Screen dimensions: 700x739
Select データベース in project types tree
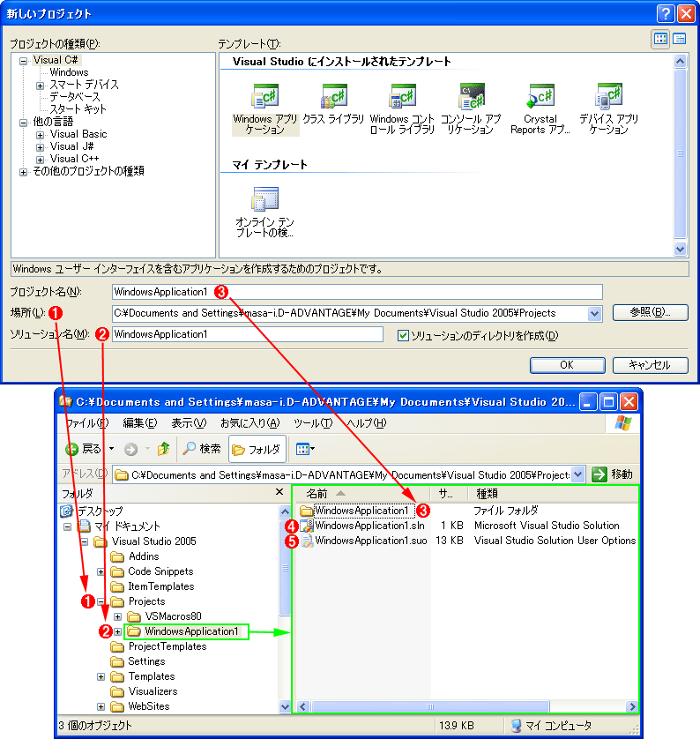[75, 97]
